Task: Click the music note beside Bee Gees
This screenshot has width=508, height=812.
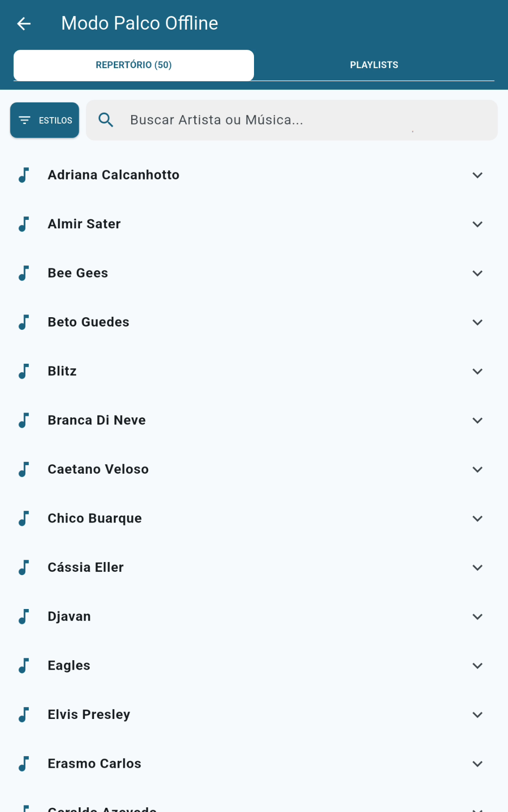Action: 24,273
